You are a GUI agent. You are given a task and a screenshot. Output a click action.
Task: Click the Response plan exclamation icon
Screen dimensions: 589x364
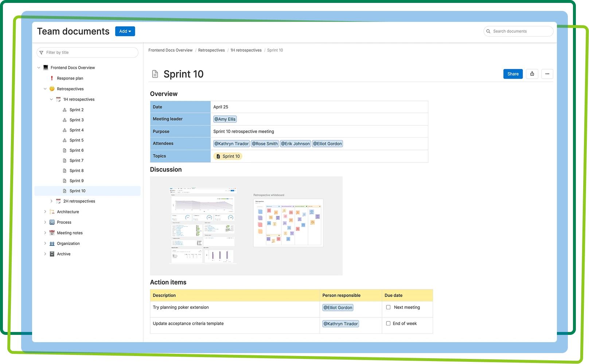click(x=52, y=78)
